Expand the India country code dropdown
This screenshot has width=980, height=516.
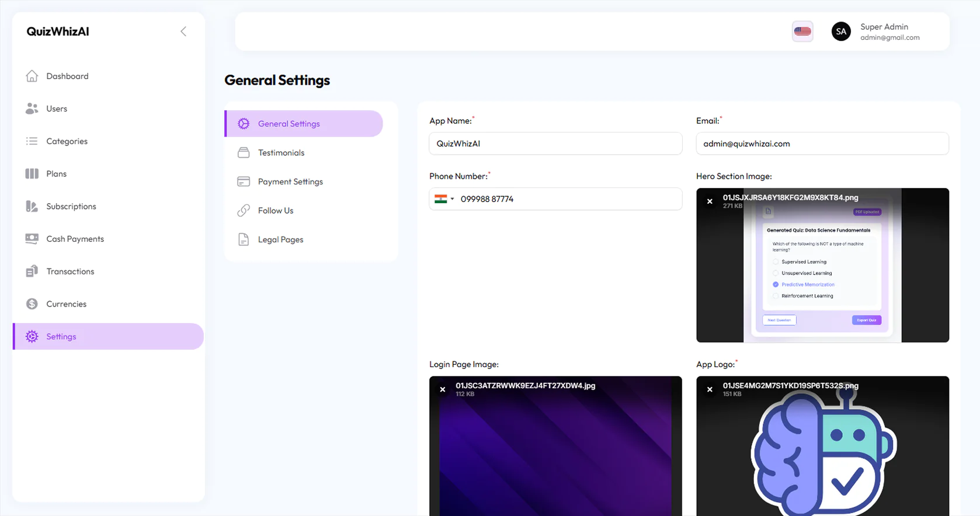[444, 199]
